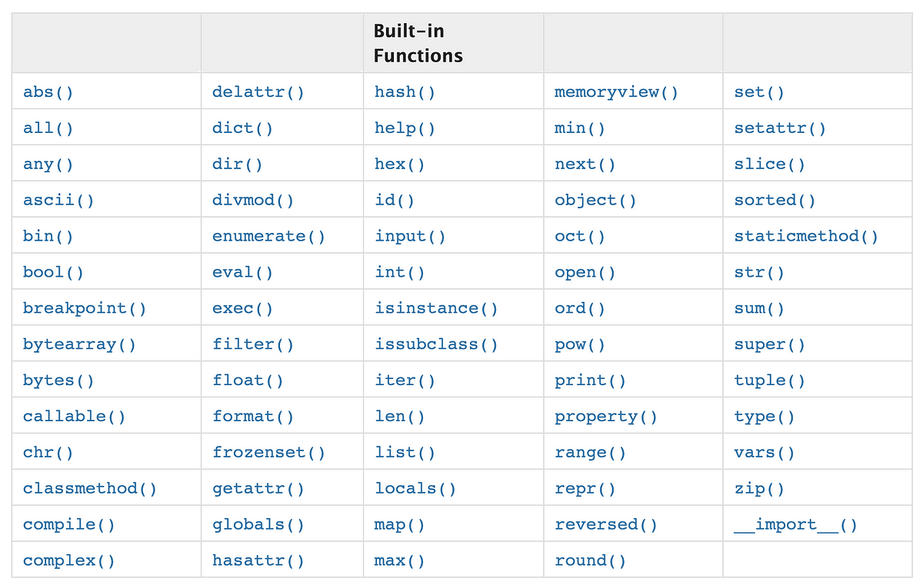This screenshot has width=923, height=588.
Task: Select the ord() link
Action: (580, 308)
